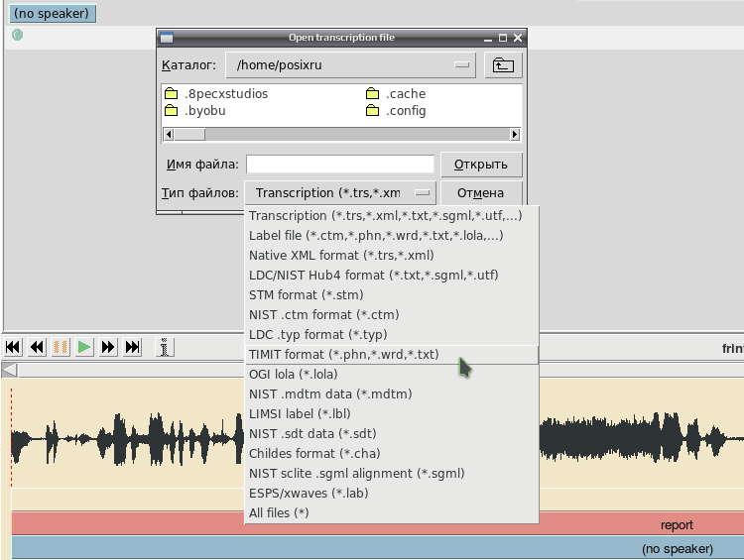744x560 pixels.
Task: Open the signal information button
Action: [x=165, y=348]
